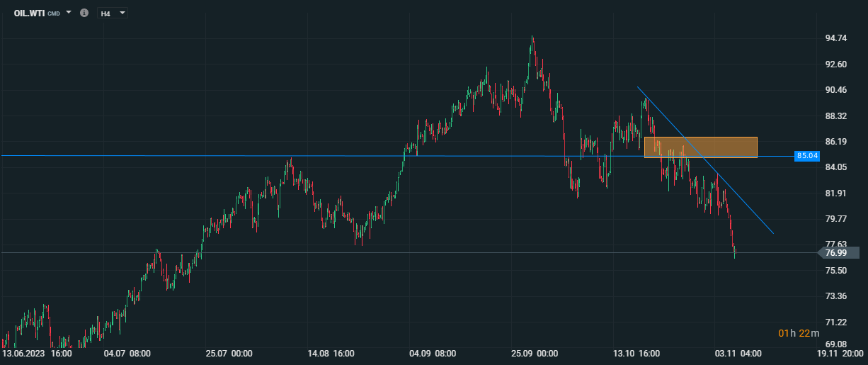868x365 pixels.
Task: Click the 90.46 price axis label
Action: click(836, 90)
